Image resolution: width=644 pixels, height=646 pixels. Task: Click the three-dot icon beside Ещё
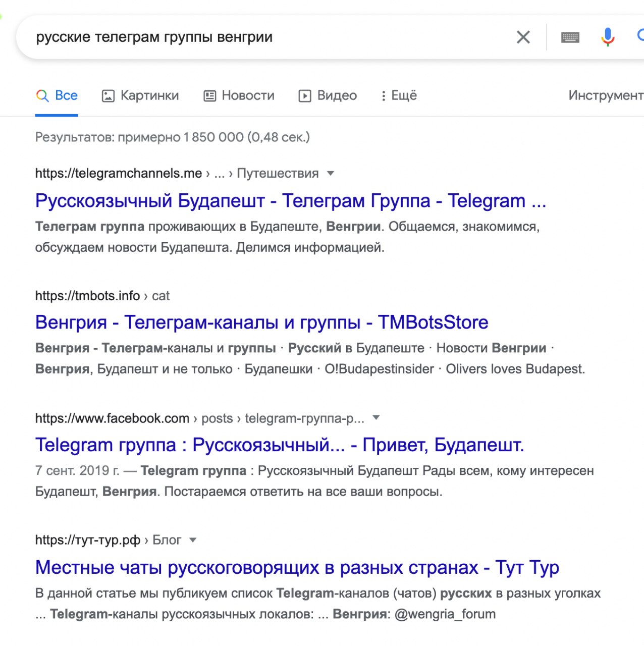point(384,96)
